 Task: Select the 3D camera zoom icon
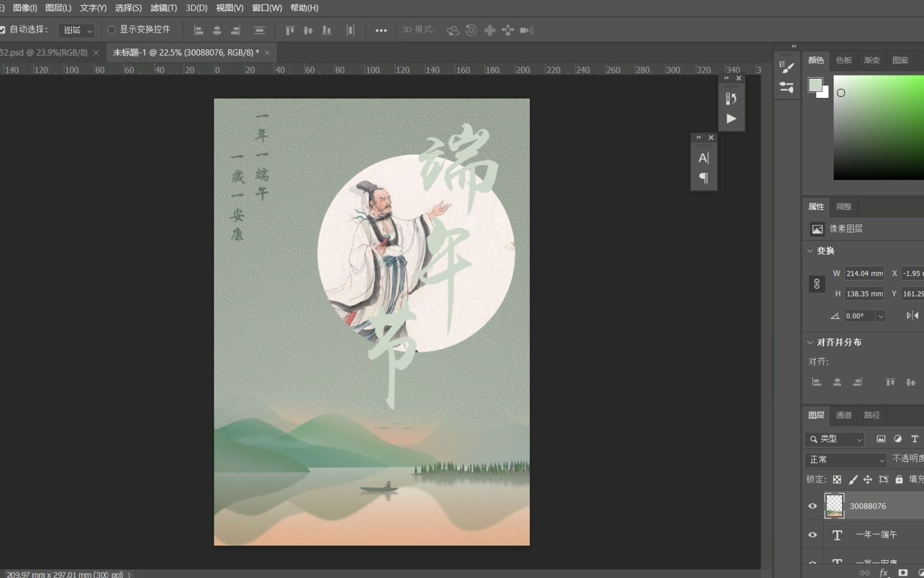[x=527, y=31]
